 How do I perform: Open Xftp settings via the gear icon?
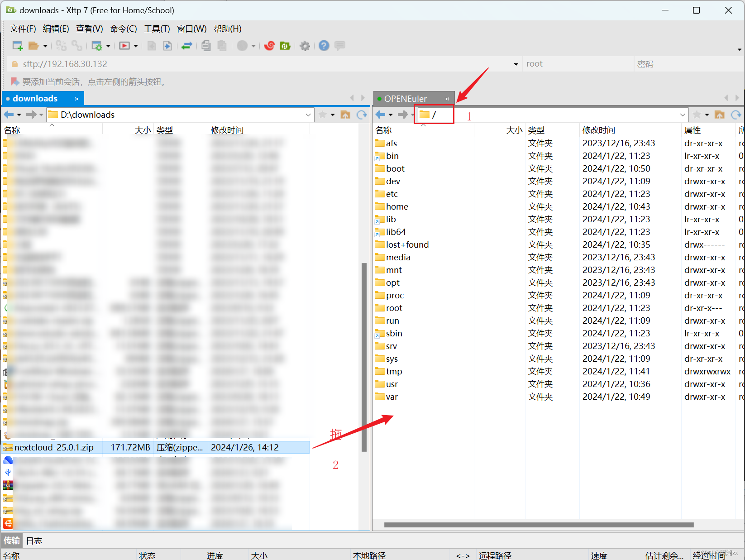(x=305, y=46)
